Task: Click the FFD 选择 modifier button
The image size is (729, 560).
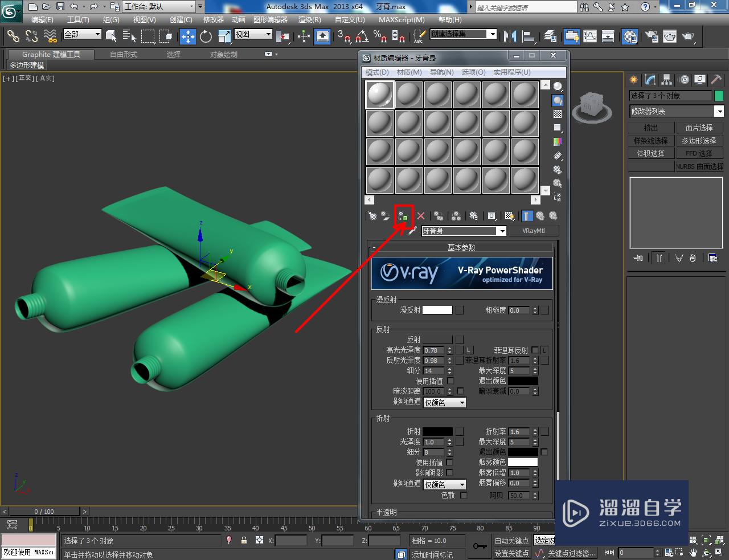Action: 699,153
